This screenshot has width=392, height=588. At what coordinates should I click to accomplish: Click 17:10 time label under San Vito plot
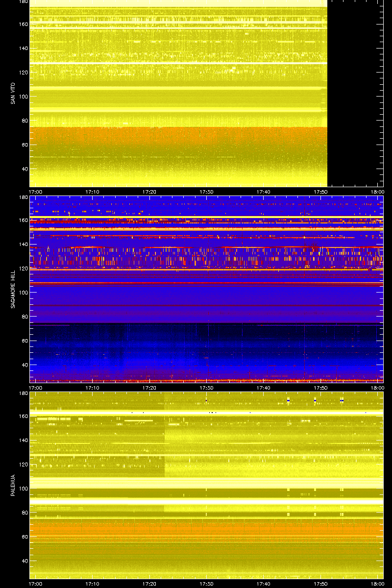point(92,192)
